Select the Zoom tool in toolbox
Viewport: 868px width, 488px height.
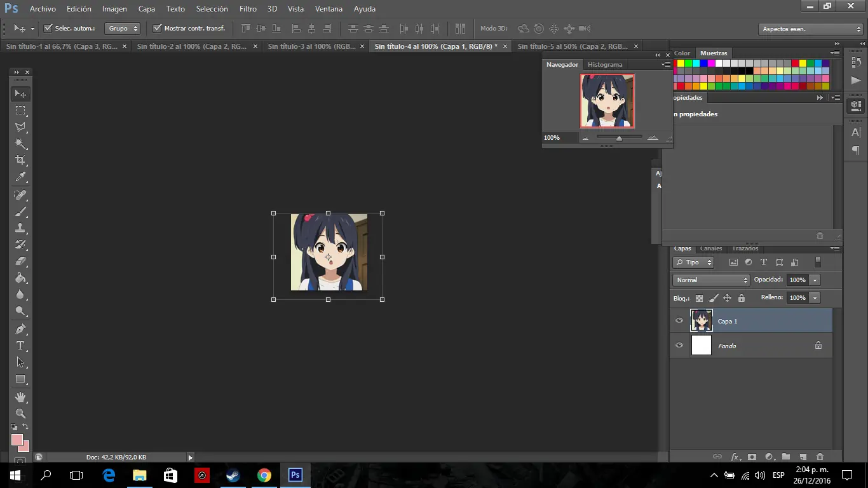[20, 414]
